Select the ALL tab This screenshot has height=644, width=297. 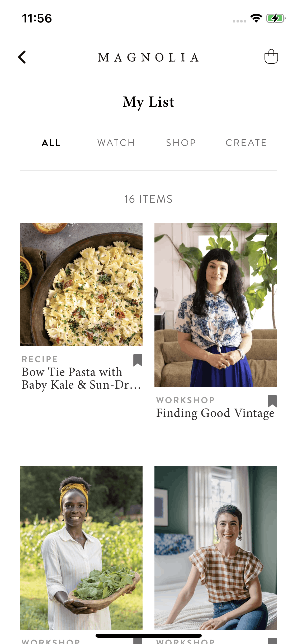[x=51, y=143]
